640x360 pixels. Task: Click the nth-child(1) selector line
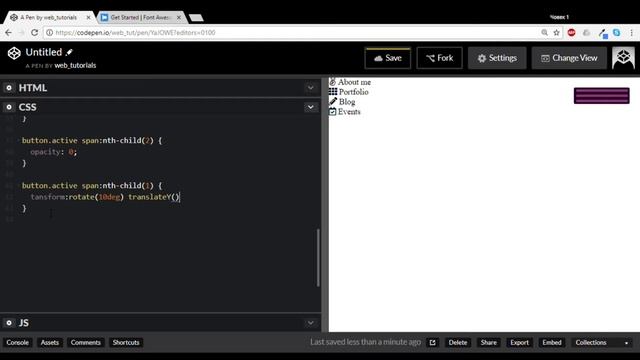[92, 186]
